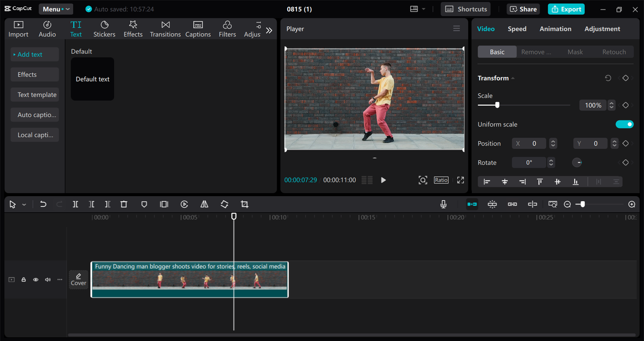Switch to the Adjustment tab
Image resolution: width=644 pixels, height=341 pixels.
[602, 29]
